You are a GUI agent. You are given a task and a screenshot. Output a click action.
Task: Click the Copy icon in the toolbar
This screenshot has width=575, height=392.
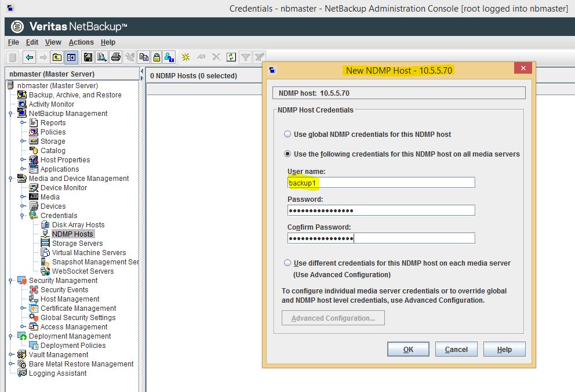click(144, 57)
